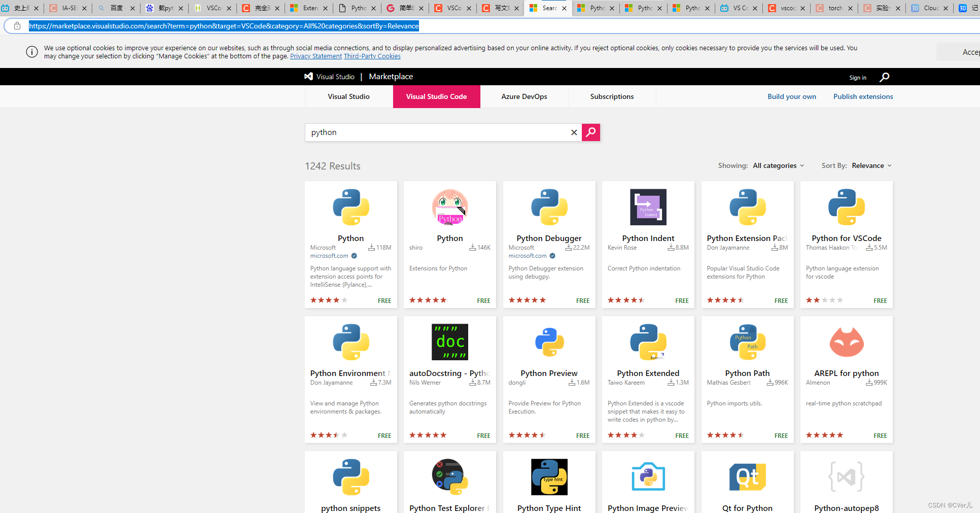The height and width of the screenshot is (513, 980).
Task: Open shiro's Python extension anime icon
Action: pos(450,207)
